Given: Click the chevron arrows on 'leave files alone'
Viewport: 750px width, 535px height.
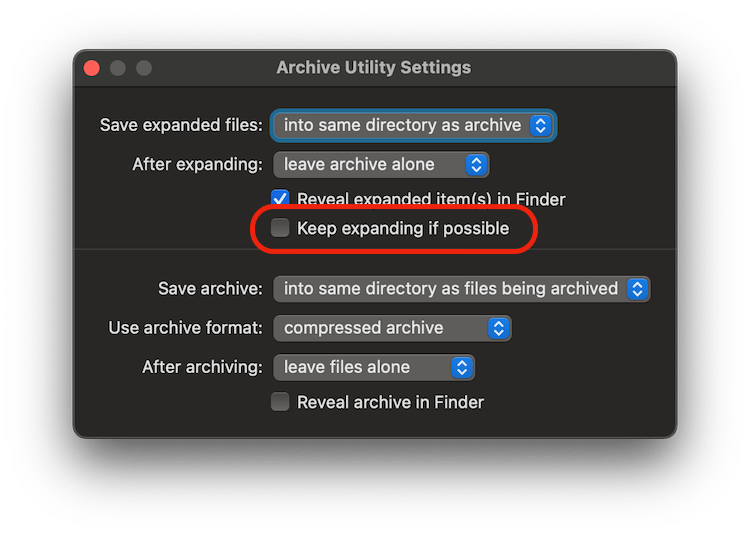Looking at the screenshot, I should 461,367.
